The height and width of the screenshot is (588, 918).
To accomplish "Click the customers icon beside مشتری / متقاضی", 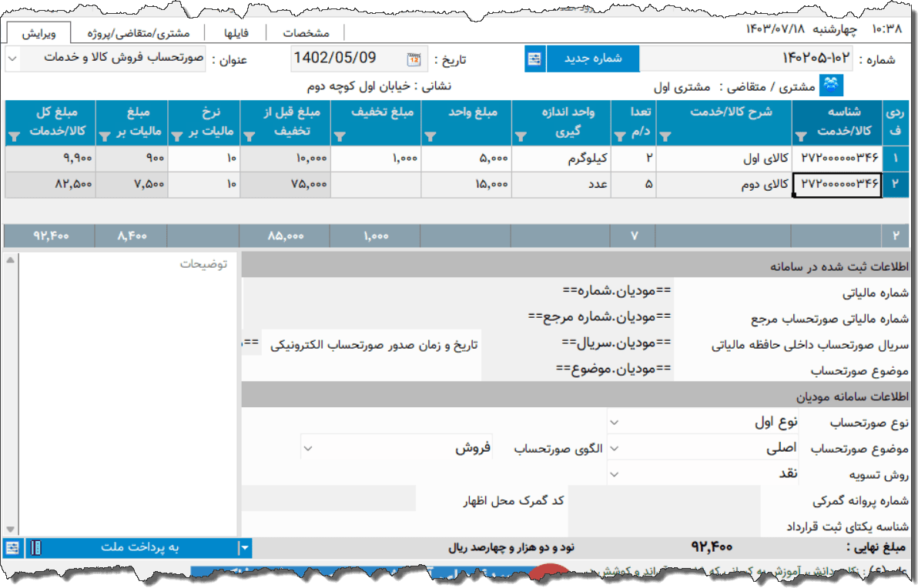I will pos(833,85).
